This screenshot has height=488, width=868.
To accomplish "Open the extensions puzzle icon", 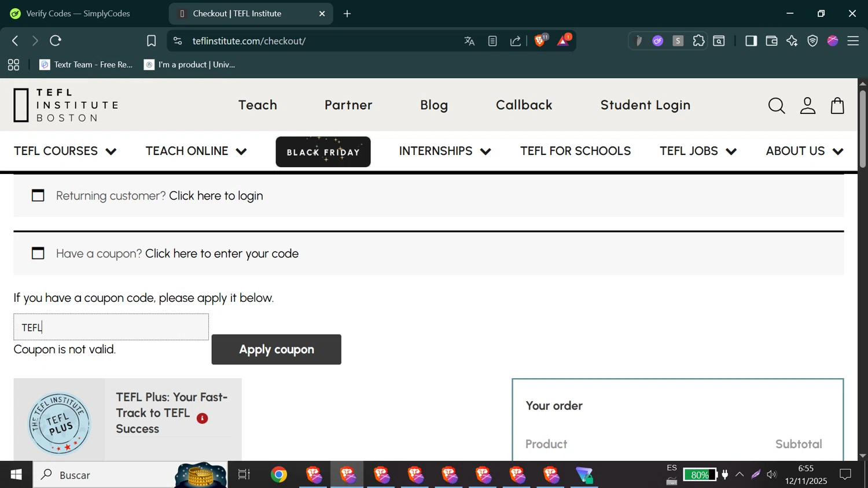I will (x=699, y=40).
